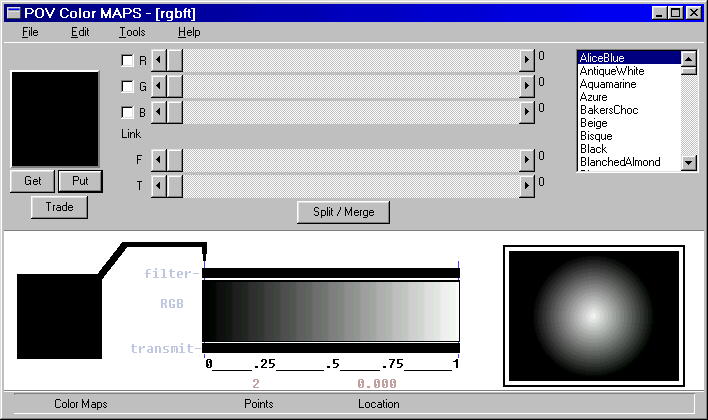
Task: Click the location value 0.000
Action: (377, 384)
